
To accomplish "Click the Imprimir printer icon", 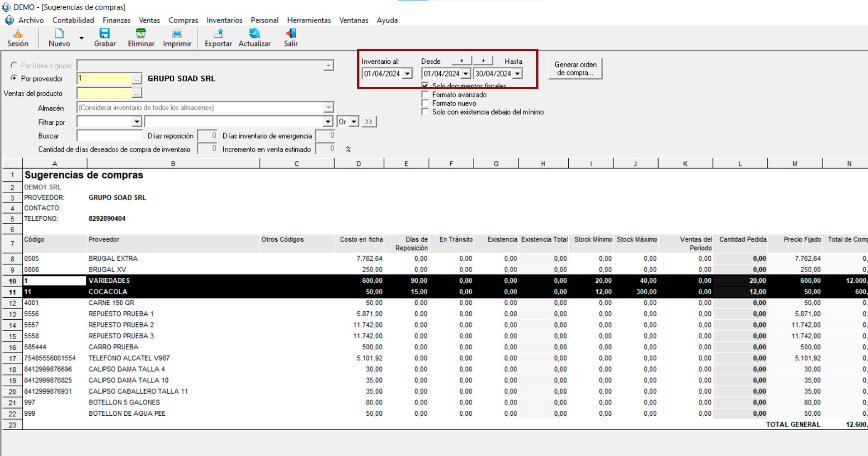I will pyautogui.click(x=177, y=34).
